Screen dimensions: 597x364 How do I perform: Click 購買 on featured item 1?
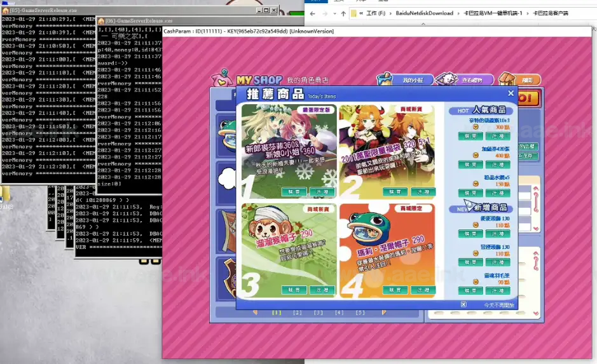tap(294, 191)
